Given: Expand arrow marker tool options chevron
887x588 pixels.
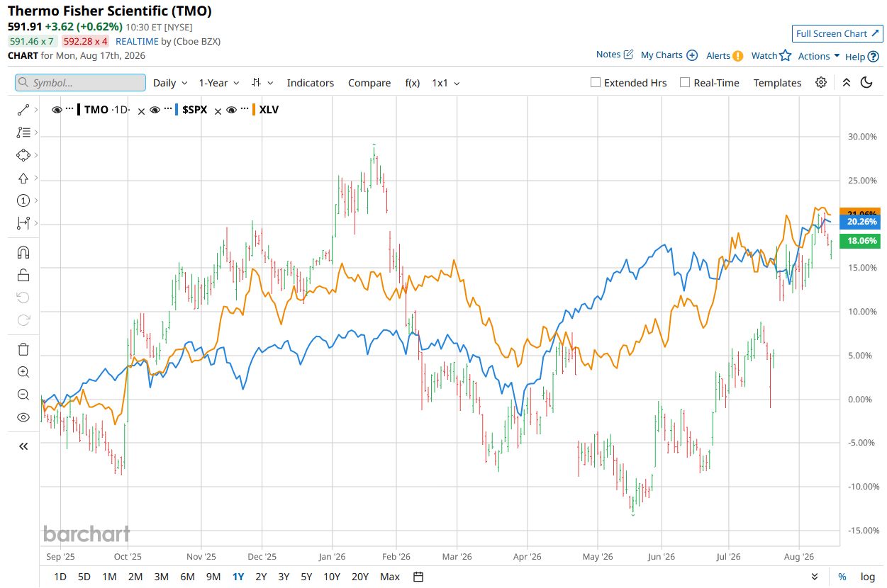Looking at the screenshot, I should point(36,178).
